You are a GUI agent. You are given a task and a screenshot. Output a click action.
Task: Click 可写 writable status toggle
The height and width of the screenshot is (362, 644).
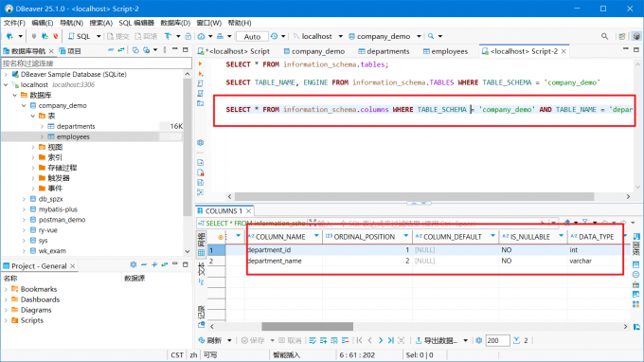tap(210, 354)
